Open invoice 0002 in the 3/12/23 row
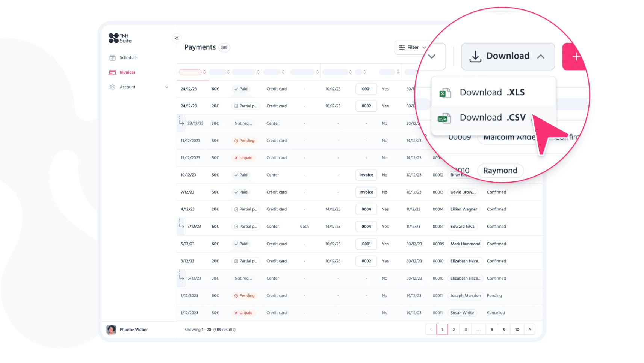The width and height of the screenshot is (644, 363). 366,261
